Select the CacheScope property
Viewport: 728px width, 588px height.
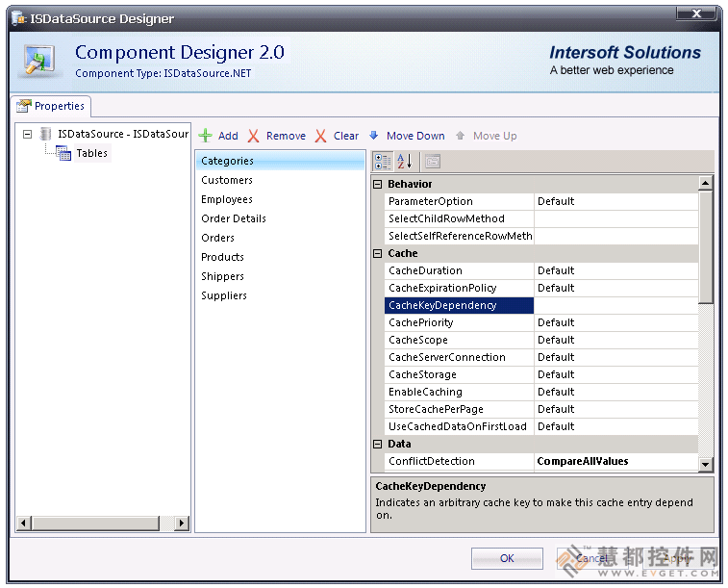[459, 340]
